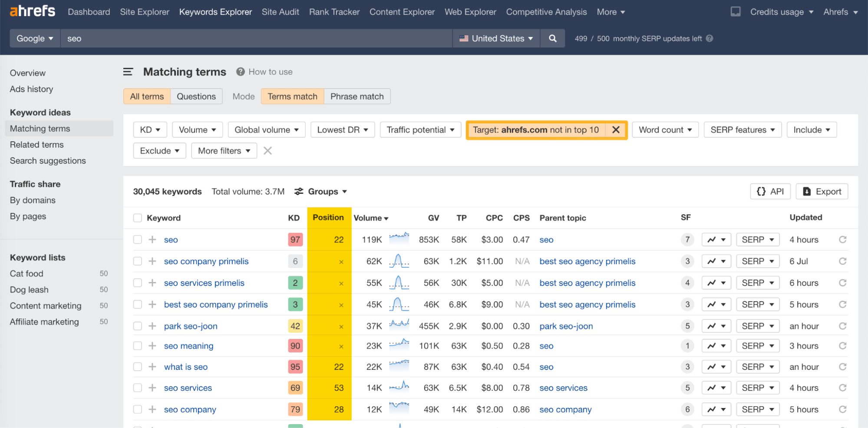Open the KD filter dropdown
This screenshot has height=428, width=868.
click(x=150, y=129)
